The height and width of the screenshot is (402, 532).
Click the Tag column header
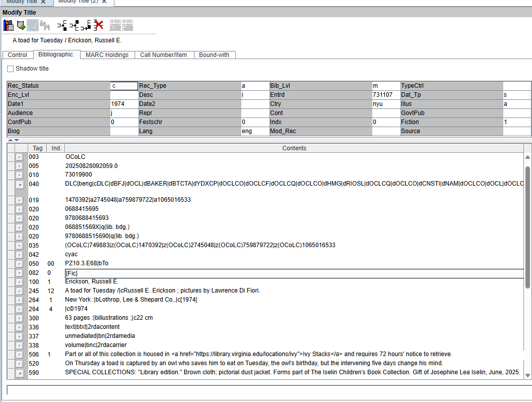pyautogui.click(x=37, y=148)
